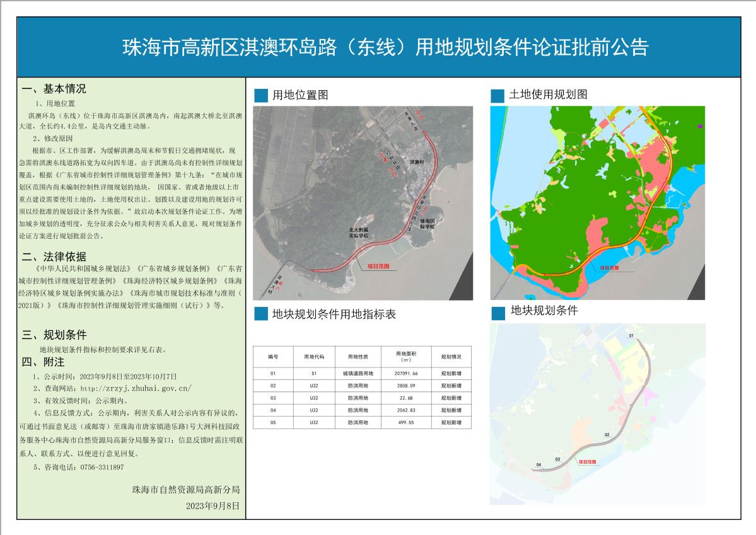Click plot marker 04 on the plot conditions map

(x=538, y=464)
